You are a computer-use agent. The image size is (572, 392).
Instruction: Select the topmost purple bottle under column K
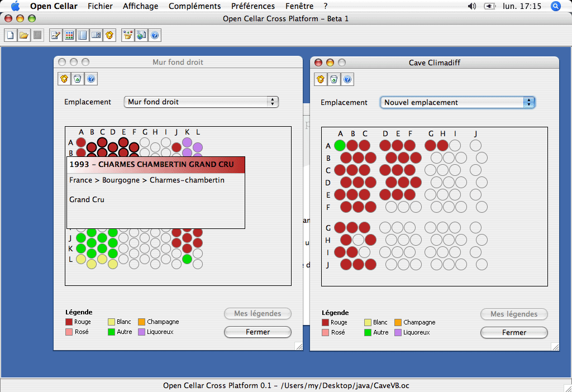click(187, 142)
